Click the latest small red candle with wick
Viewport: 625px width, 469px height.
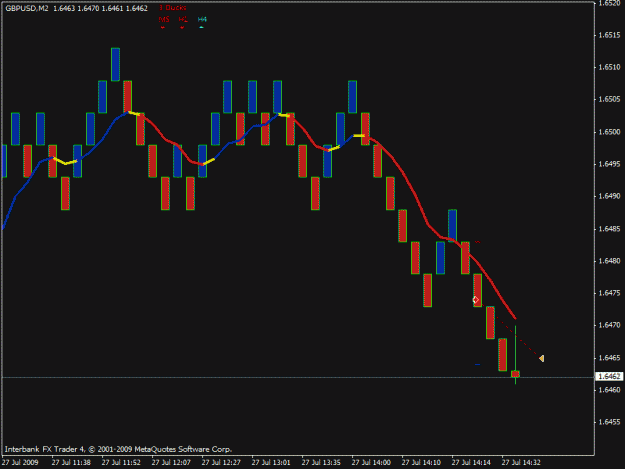(515, 374)
